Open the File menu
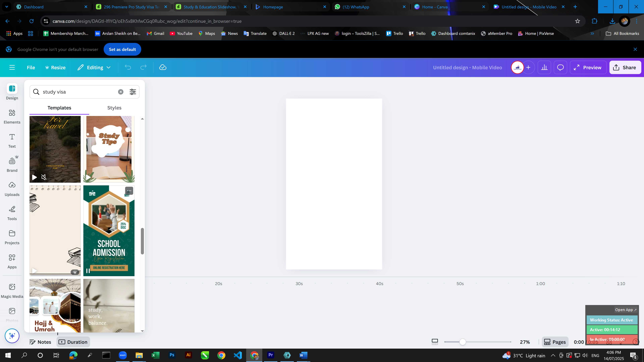Screen dimensions: 644x362 (x=31, y=67)
